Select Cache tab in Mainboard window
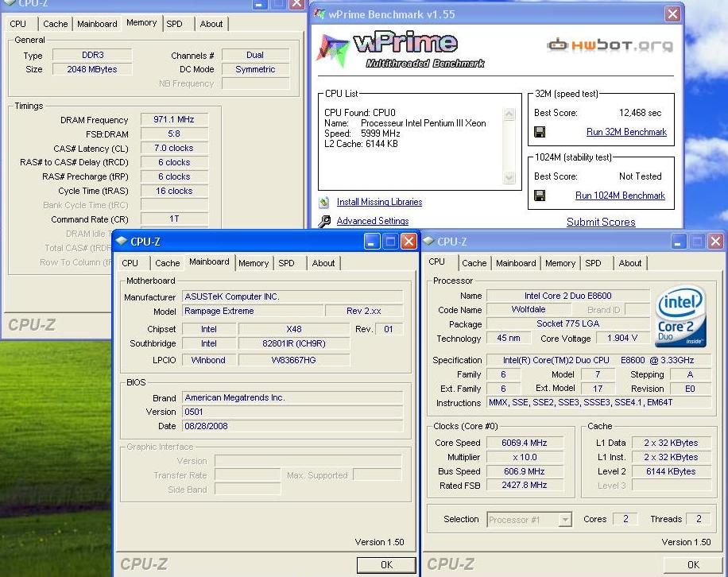728x577 pixels. [x=167, y=263]
